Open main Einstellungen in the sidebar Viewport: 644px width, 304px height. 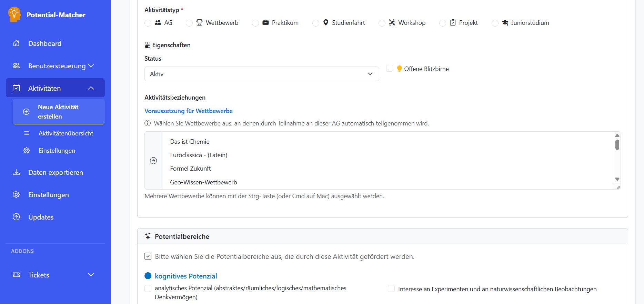pos(55,195)
